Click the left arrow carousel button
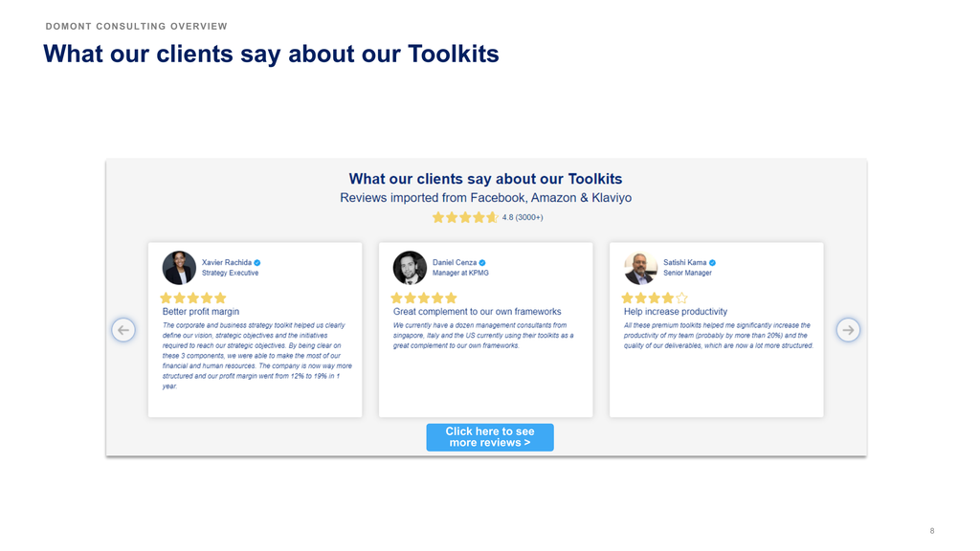 pos(123,330)
